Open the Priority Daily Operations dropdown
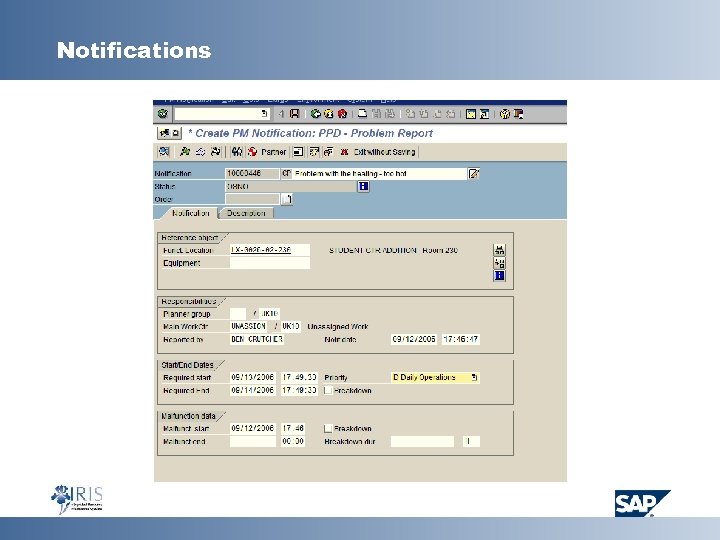 coord(474,377)
